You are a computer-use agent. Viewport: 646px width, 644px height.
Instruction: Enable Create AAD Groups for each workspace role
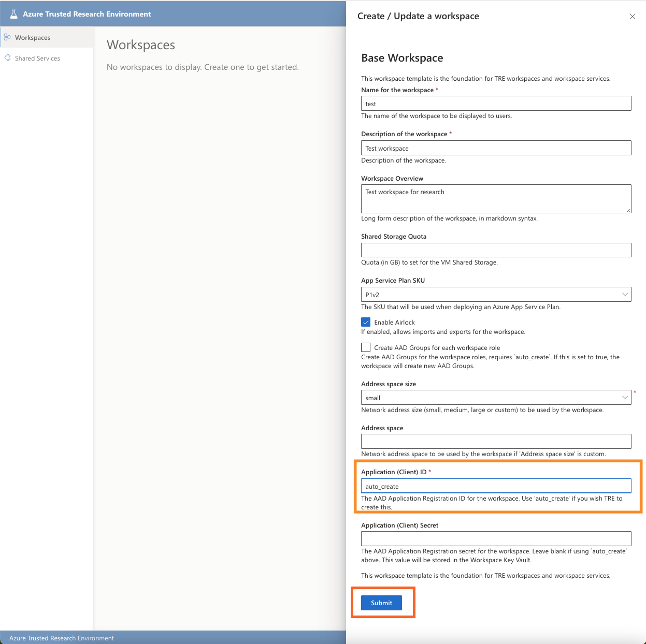(x=366, y=347)
